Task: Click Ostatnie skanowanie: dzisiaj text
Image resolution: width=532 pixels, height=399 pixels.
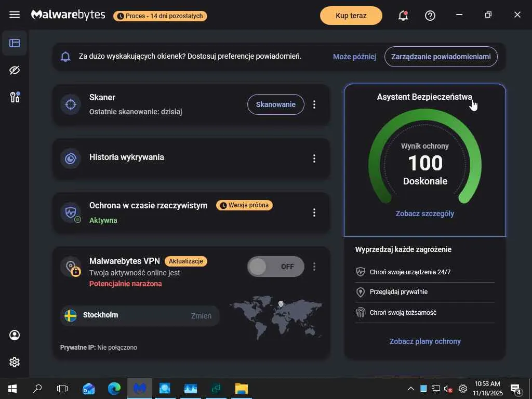Action: (x=136, y=112)
